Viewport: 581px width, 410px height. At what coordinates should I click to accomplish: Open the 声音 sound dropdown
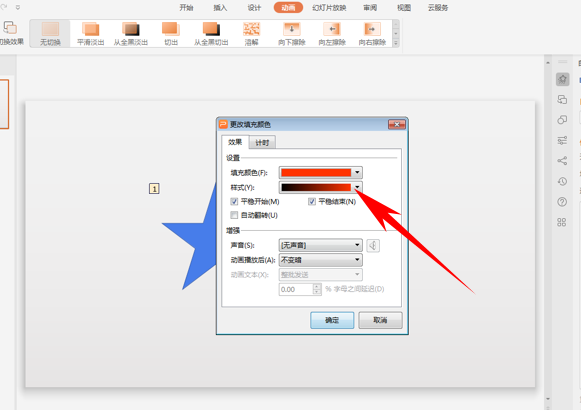click(321, 245)
